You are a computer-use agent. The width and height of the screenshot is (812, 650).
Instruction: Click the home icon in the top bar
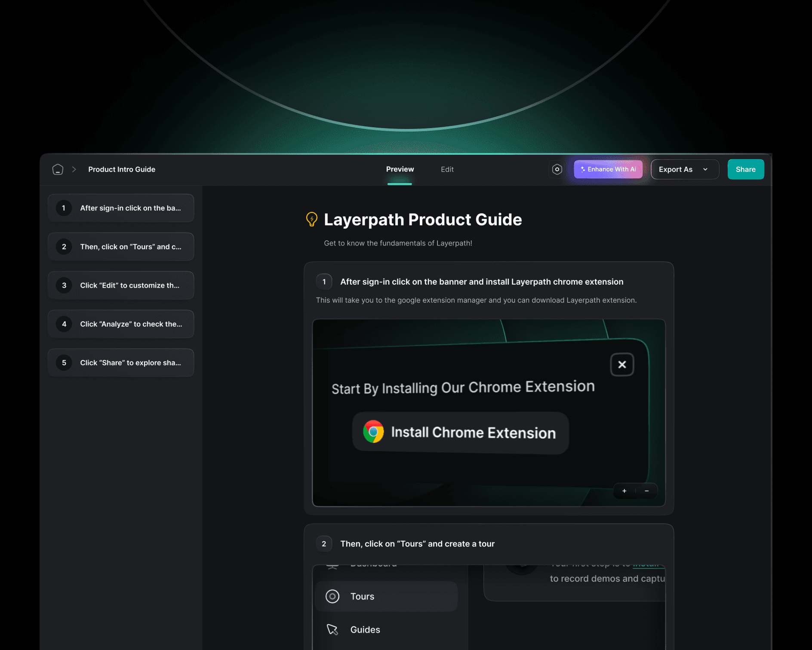tap(58, 169)
